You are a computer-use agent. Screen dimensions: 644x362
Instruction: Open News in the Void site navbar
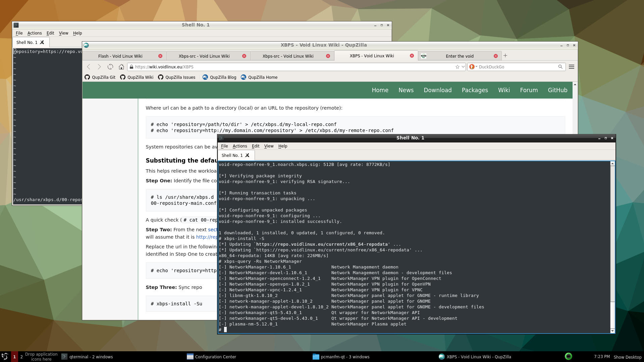406,90
